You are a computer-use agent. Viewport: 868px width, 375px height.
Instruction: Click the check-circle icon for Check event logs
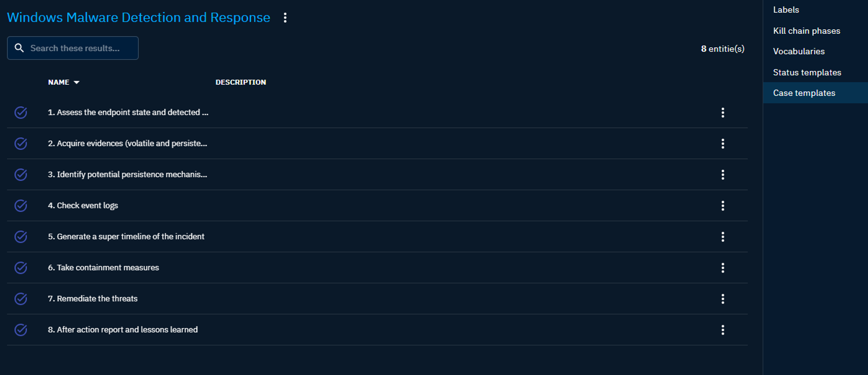(21, 206)
